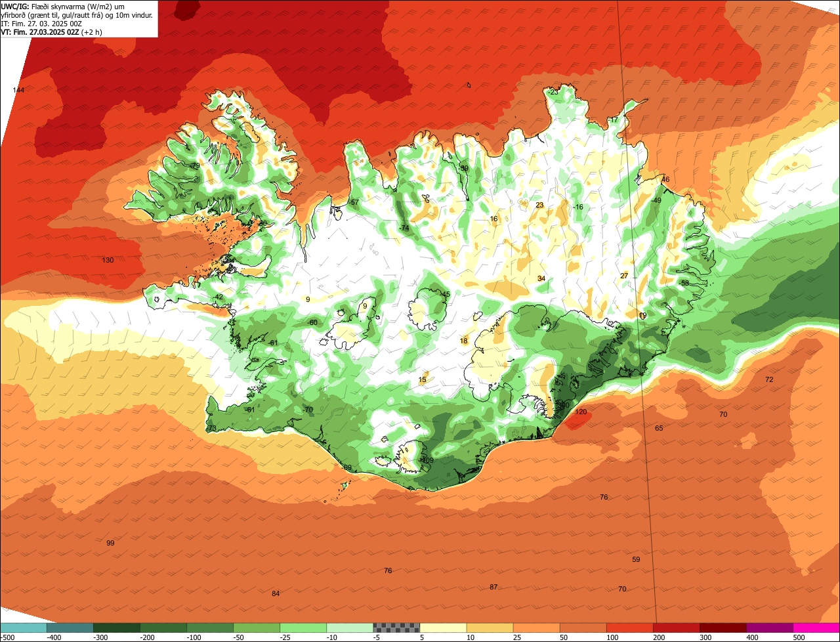
Task: Click the valid time 'VT: Fim. 27.03.2025 02Z (+2 h)'
Action: point(51,32)
